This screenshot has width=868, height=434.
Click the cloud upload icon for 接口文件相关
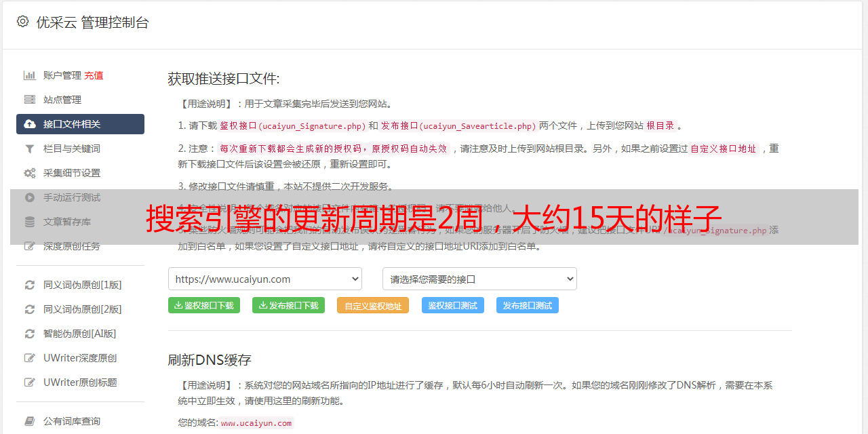[30, 124]
